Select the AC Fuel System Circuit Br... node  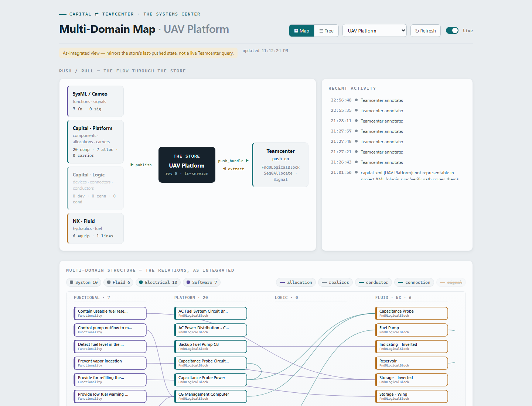point(211,313)
